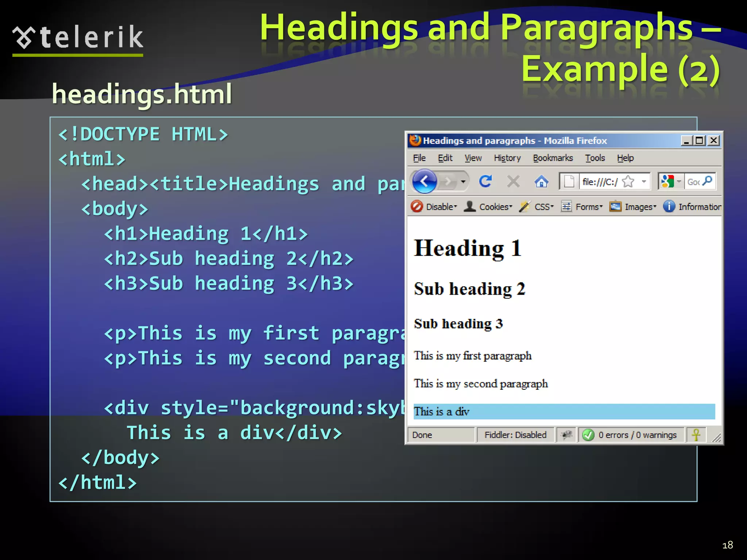Click the Forms sheet icon
The width and height of the screenshot is (747, 560).
[566, 206]
